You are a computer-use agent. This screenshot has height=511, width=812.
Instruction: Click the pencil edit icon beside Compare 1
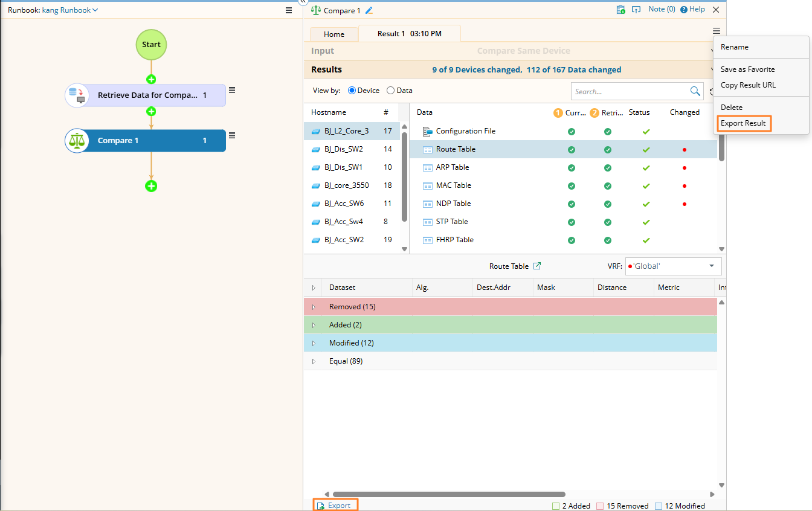coord(369,10)
